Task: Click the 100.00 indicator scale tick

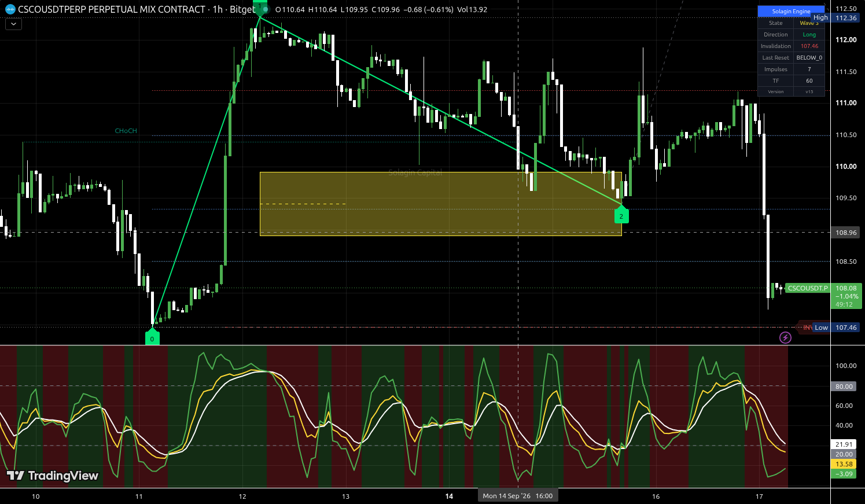Action: [x=845, y=366]
